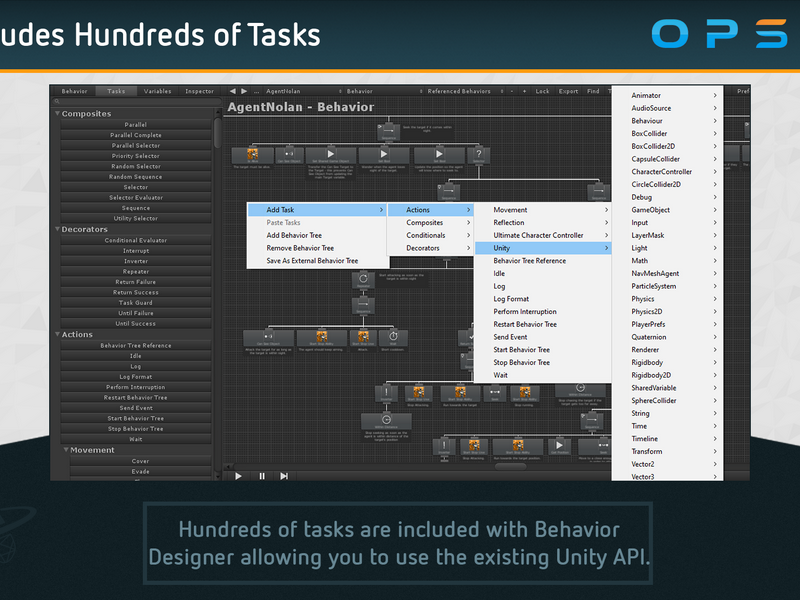The image size is (800, 600).
Task: Choose Remove Behavior Tree menu entry
Action: click(x=317, y=248)
